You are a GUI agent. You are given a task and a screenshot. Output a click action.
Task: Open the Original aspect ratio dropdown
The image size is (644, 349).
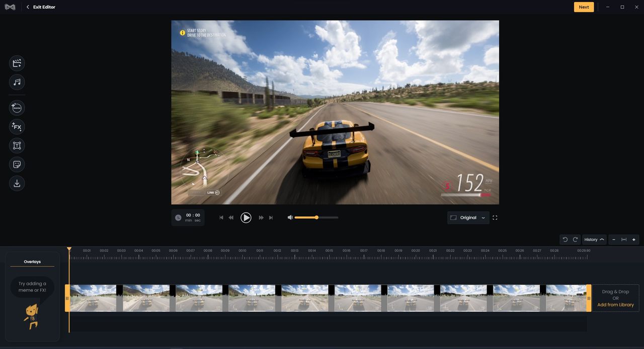(x=468, y=218)
